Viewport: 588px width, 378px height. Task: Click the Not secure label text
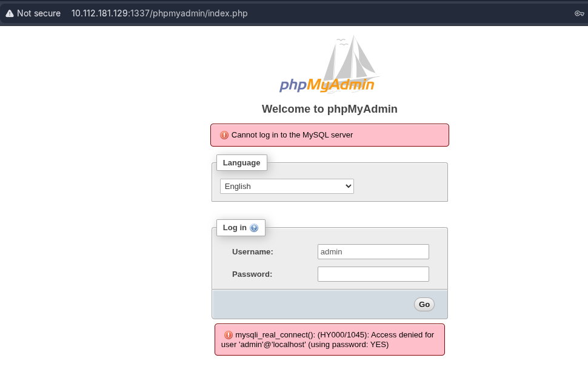click(39, 13)
